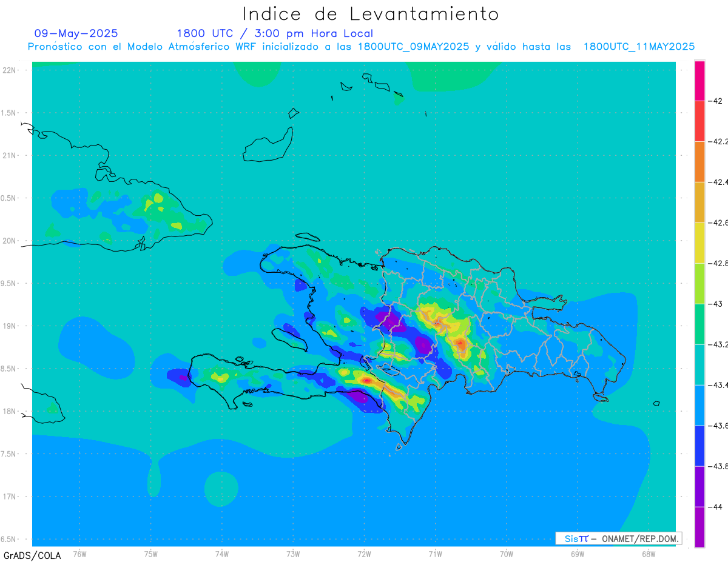
Task: Click the colorbar label '-42'
Action: tap(715, 101)
